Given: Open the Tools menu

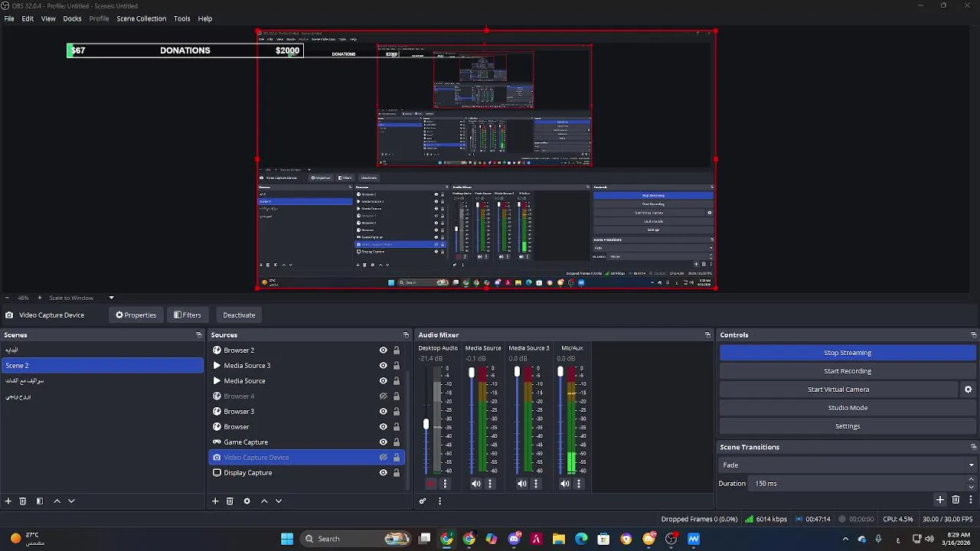Looking at the screenshot, I should (181, 18).
